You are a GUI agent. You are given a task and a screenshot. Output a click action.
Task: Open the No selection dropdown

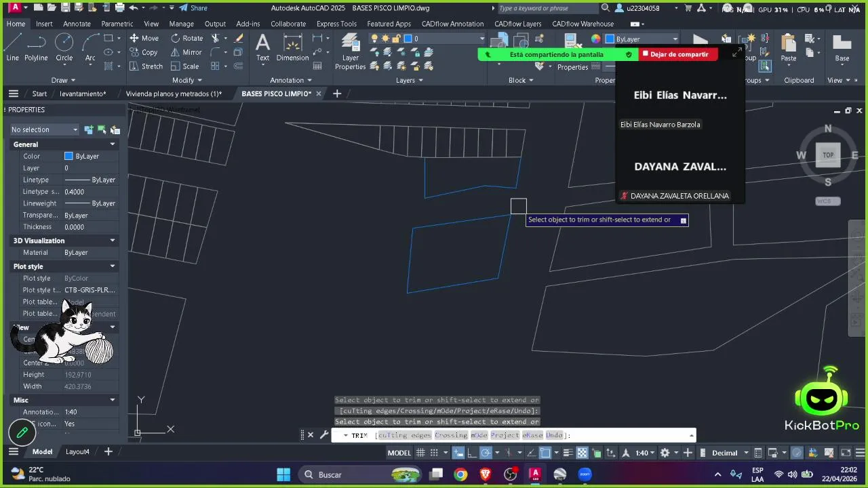[45, 129]
